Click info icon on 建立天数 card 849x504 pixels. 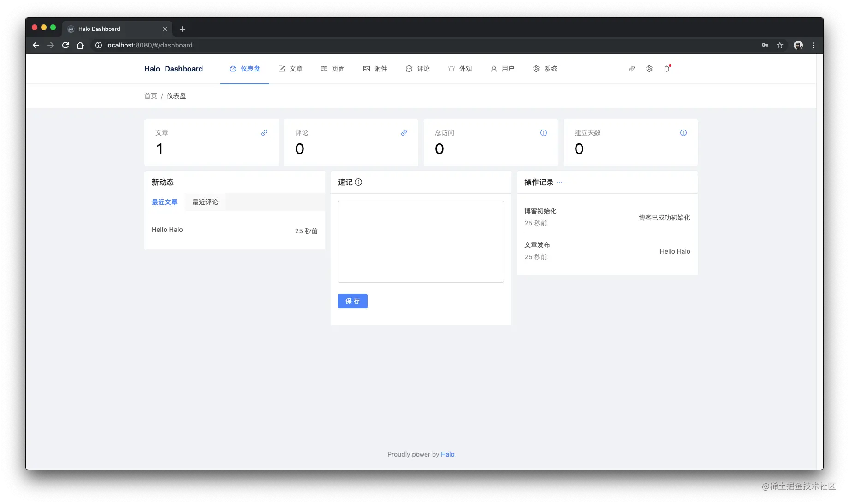pos(683,133)
